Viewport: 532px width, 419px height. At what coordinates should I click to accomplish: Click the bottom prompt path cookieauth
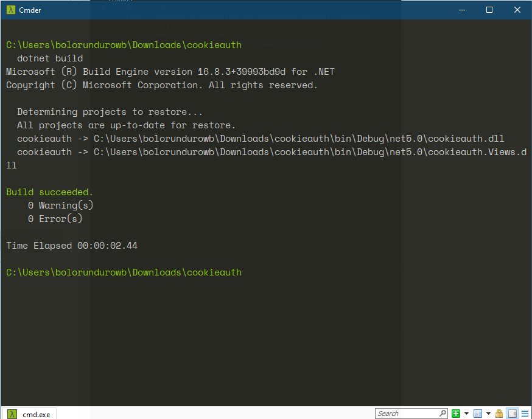pyautogui.click(x=124, y=272)
